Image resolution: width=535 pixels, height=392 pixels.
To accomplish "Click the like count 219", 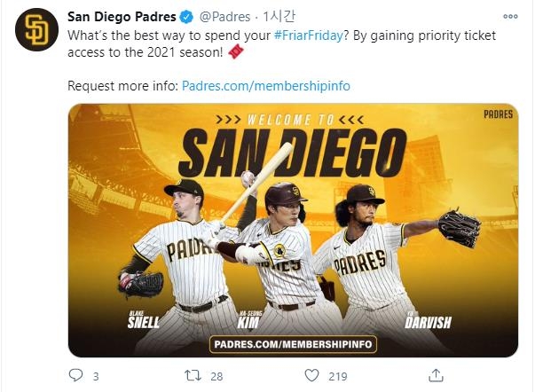I will pos(338,376).
